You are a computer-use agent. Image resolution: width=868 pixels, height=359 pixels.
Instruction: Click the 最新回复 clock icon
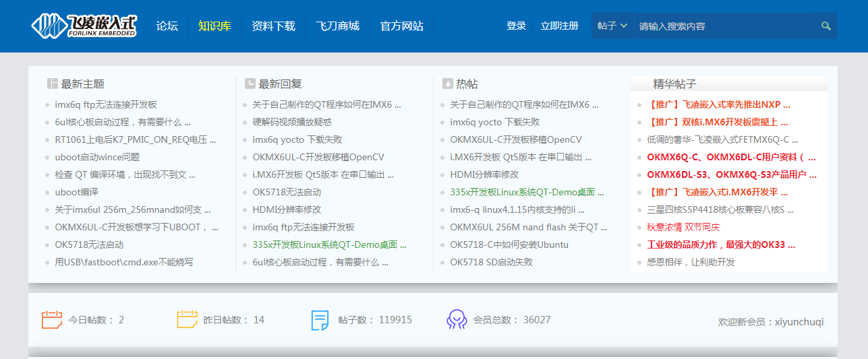pyautogui.click(x=250, y=84)
